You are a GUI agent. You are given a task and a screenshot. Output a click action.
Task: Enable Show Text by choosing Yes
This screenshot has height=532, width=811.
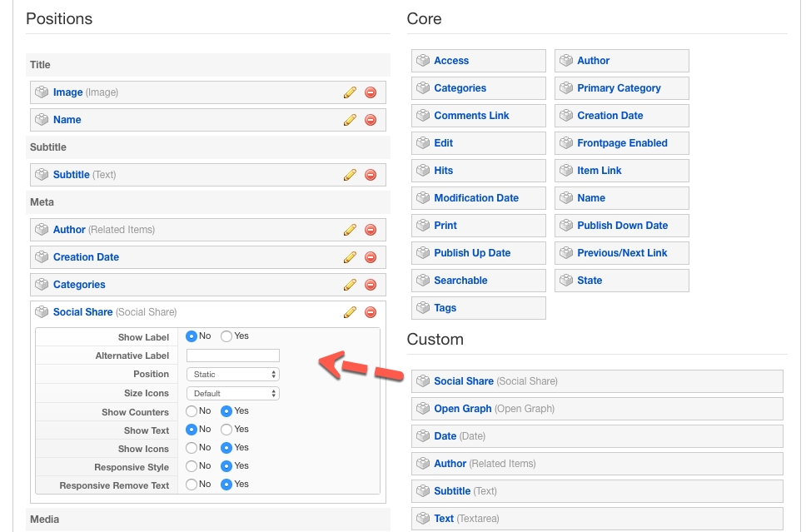226,430
